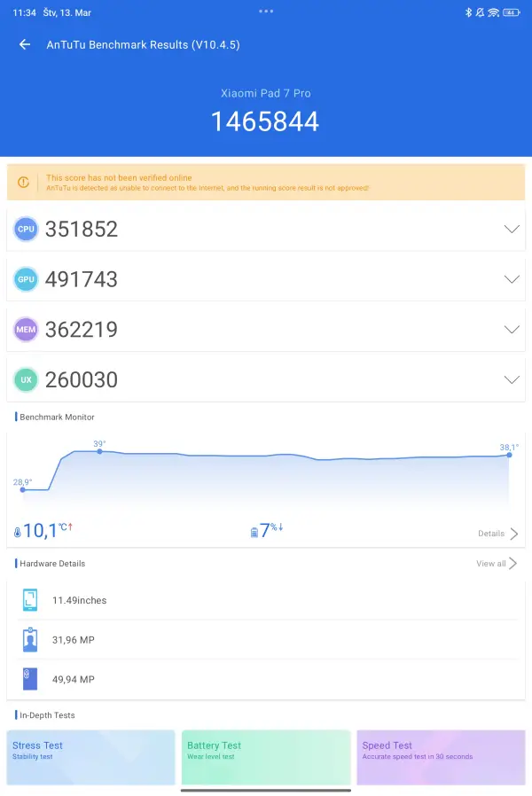Tap the rear camera 49,94 MP icon

(x=30, y=679)
